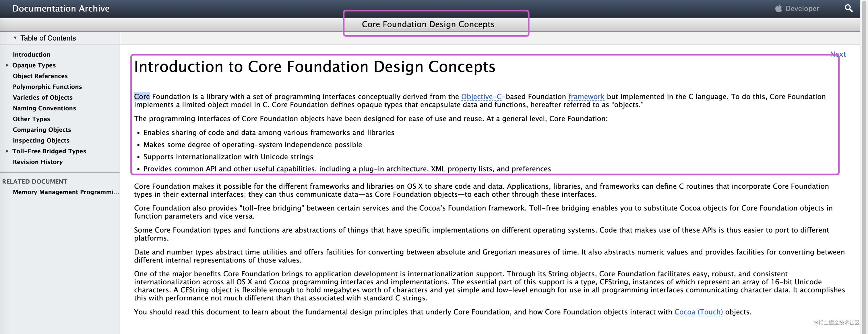Click the search magnifier icon
The width and height of the screenshot is (868, 334).
[x=848, y=8]
